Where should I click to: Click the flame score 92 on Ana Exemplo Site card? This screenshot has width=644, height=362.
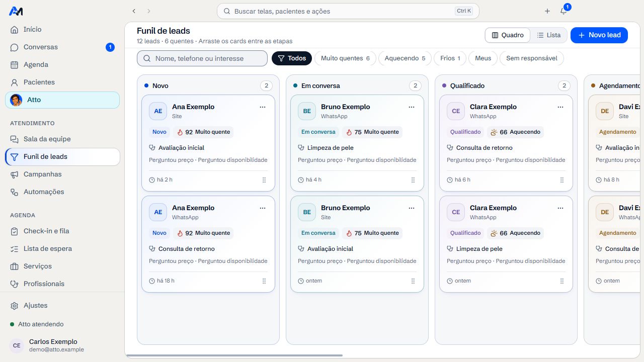coord(204,132)
